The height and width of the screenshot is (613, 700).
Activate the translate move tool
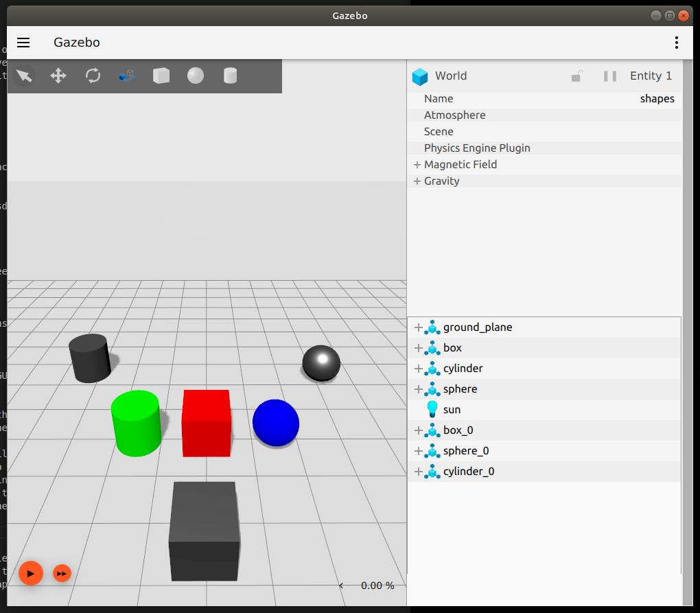tap(58, 76)
